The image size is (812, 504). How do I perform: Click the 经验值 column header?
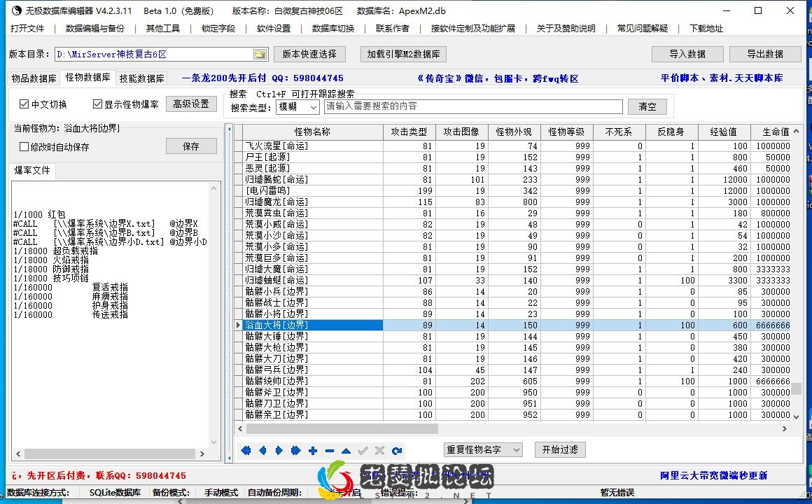723,132
